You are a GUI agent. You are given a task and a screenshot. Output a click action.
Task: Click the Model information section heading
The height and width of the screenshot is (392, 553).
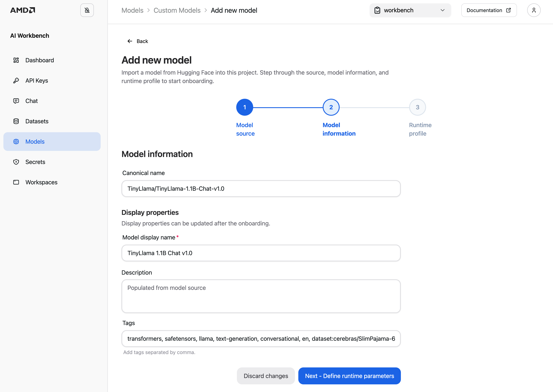tap(157, 154)
